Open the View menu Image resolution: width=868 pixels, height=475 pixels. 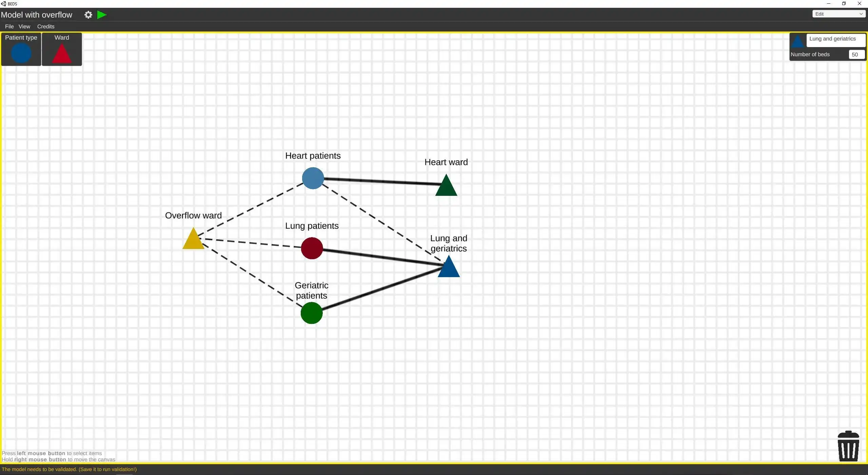24,26
